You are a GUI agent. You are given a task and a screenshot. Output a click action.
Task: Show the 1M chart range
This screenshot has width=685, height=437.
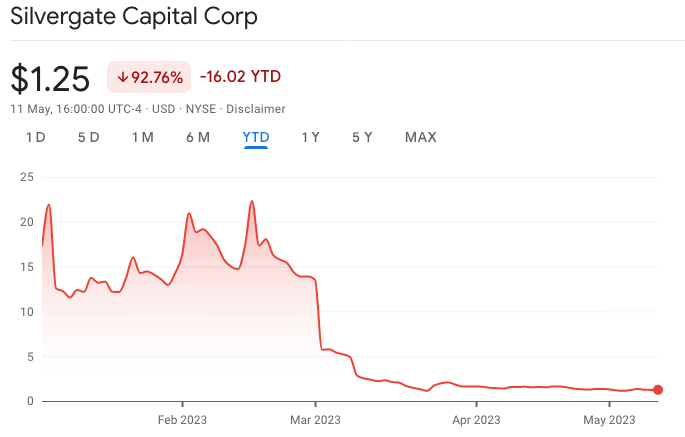[x=142, y=137]
